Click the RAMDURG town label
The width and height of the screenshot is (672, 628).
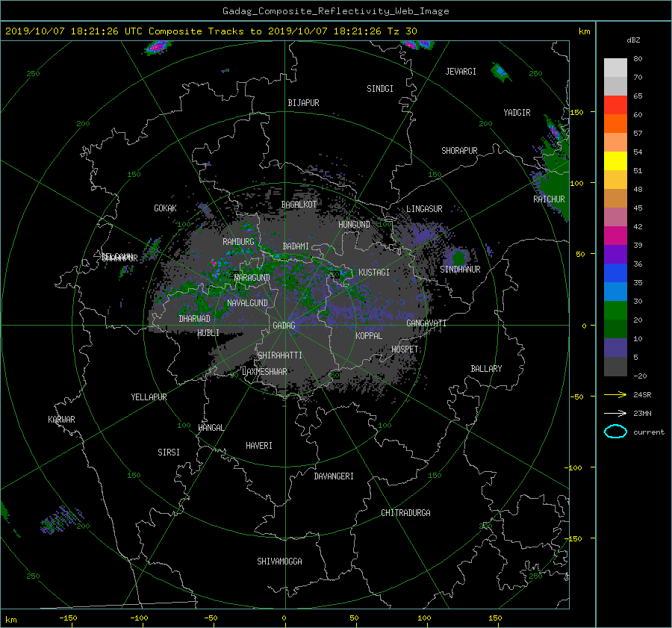[x=238, y=242]
